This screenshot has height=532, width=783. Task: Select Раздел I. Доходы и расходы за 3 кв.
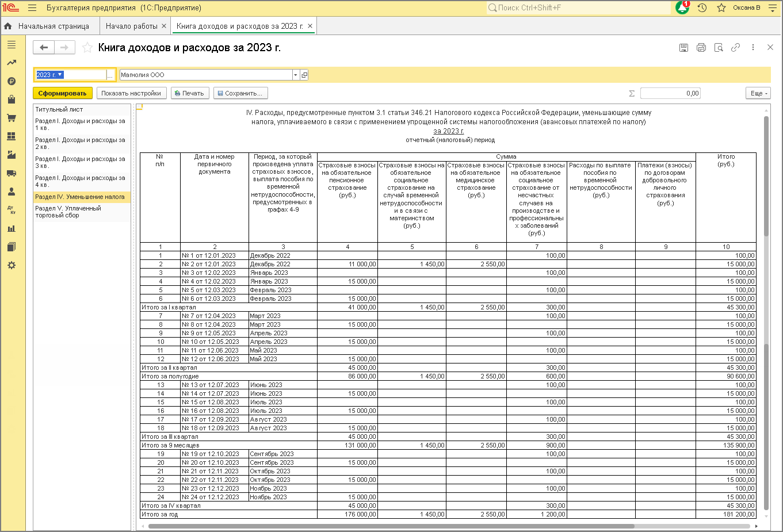tap(82, 162)
